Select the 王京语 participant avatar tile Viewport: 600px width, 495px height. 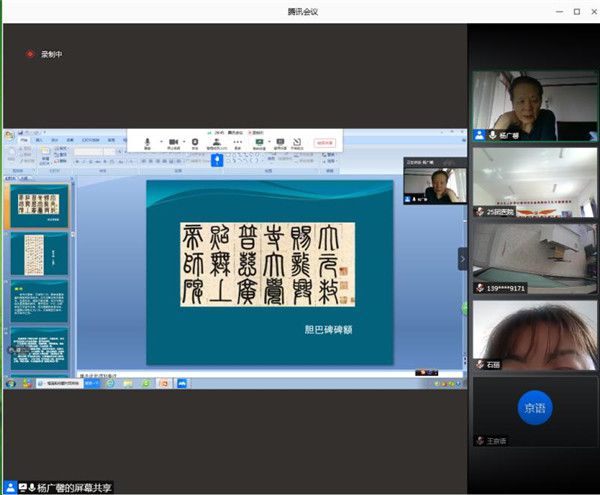535,412
